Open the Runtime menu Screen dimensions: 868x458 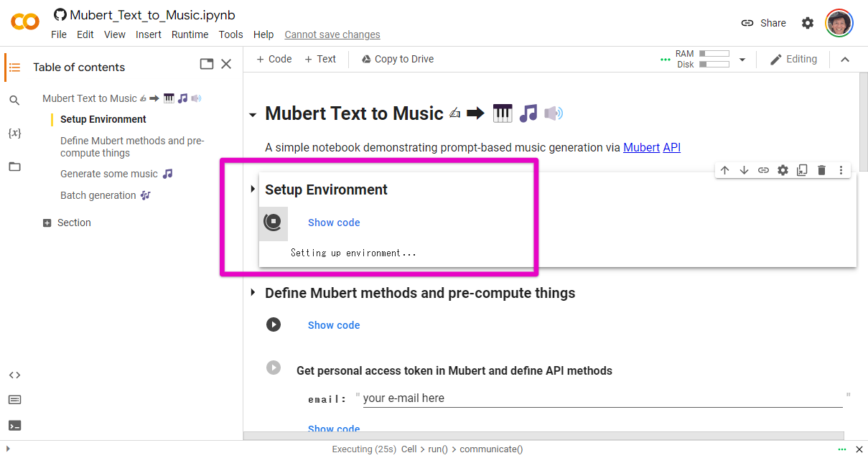(x=190, y=34)
